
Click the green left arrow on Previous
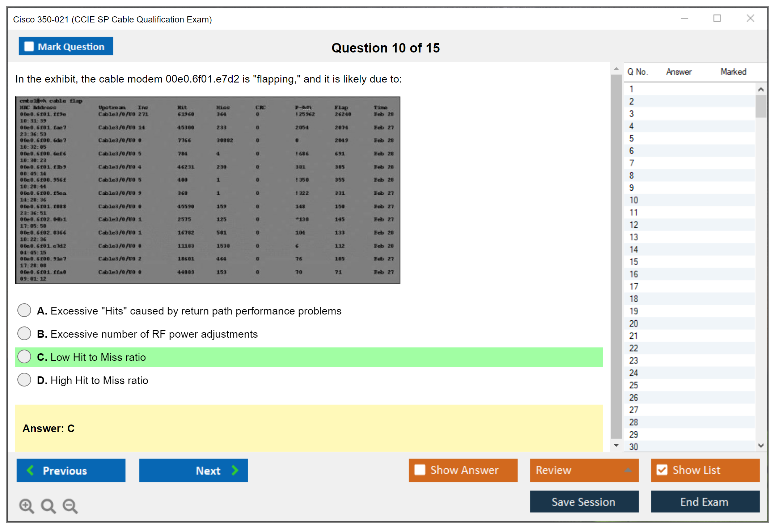point(30,470)
